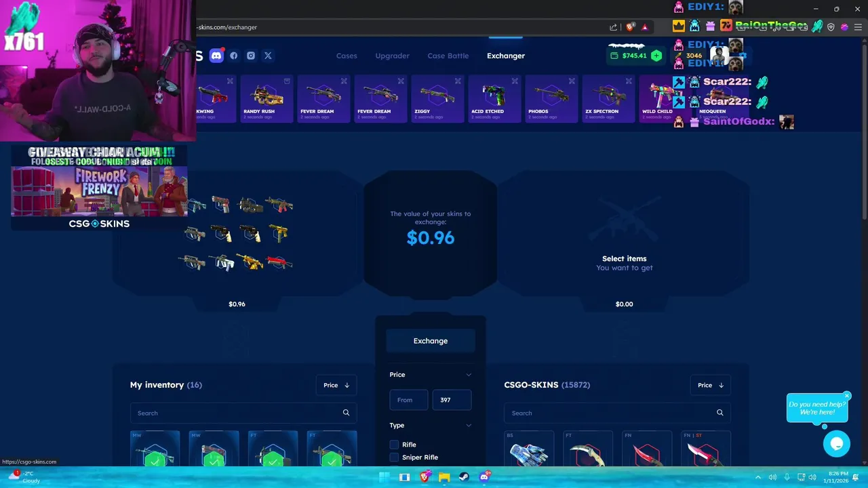Select the FN ST knife in CSGO-SKINS

pyautogui.click(x=706, y=449)
